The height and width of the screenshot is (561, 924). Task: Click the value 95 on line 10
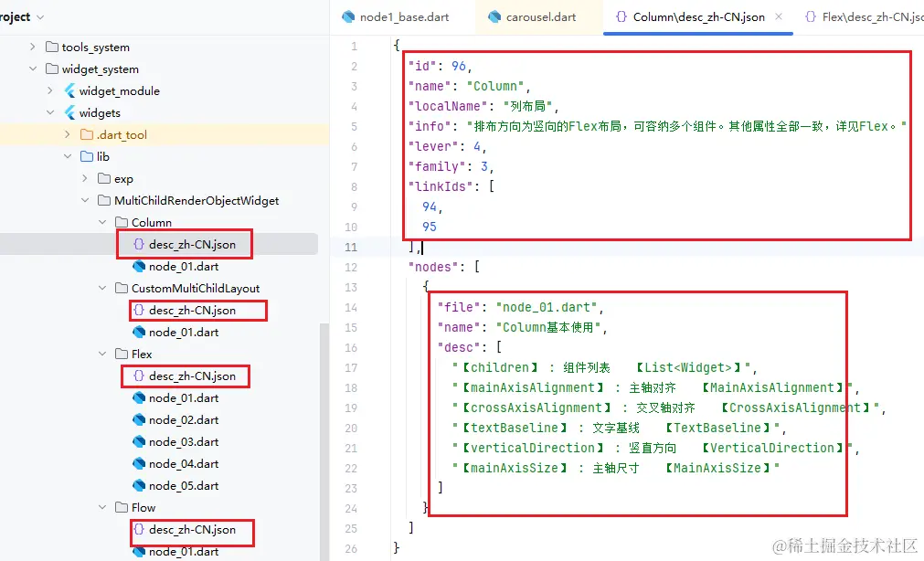[x=430, y=227]
